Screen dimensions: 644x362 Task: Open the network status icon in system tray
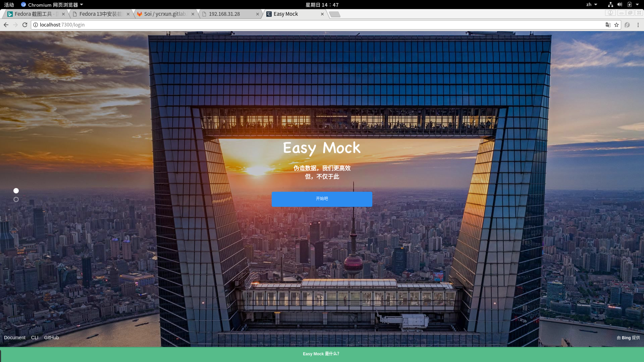coord(610,5)
